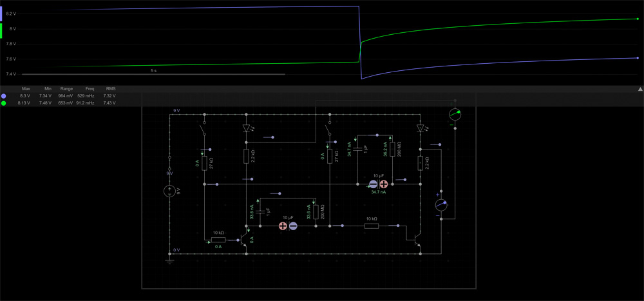This screenshot has width=644, height=301.
Task: Click the 5 s time scale bar
Action: (x=153, y=74)
